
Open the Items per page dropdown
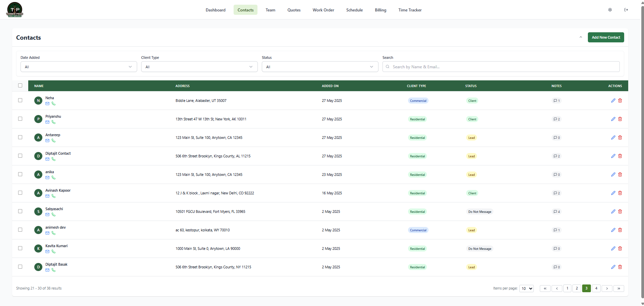[526, 289]
